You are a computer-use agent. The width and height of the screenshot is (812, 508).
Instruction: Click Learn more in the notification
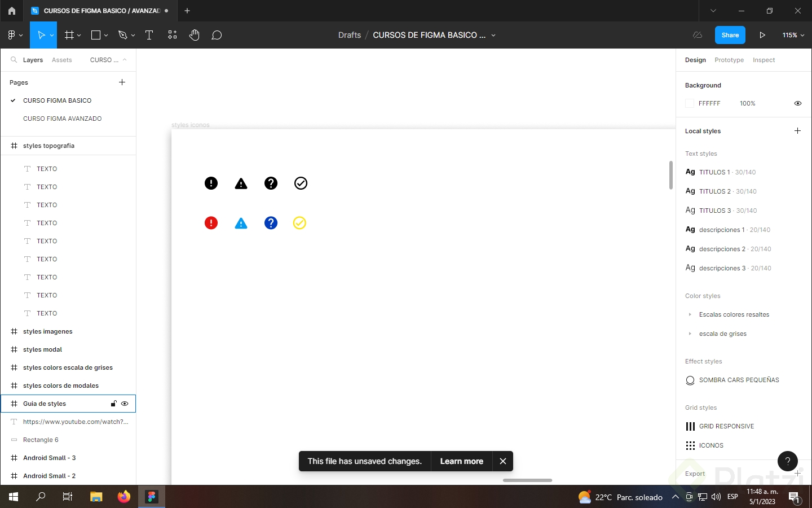tap(462, 461)
